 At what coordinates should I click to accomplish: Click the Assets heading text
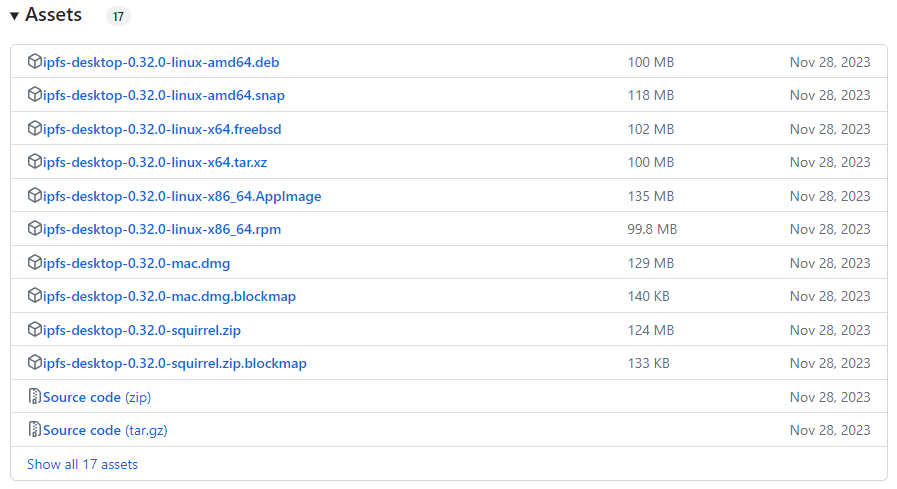[53, 15]
